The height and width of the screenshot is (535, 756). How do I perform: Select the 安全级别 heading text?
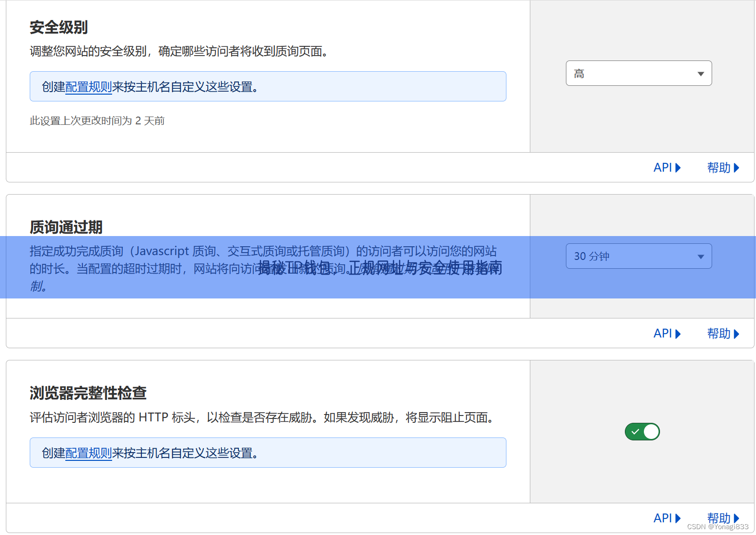(58, 27)
